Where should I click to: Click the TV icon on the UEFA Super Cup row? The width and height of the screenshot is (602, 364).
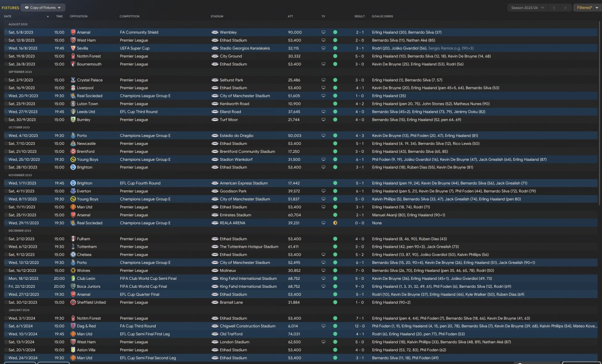(x=323, y=48)
